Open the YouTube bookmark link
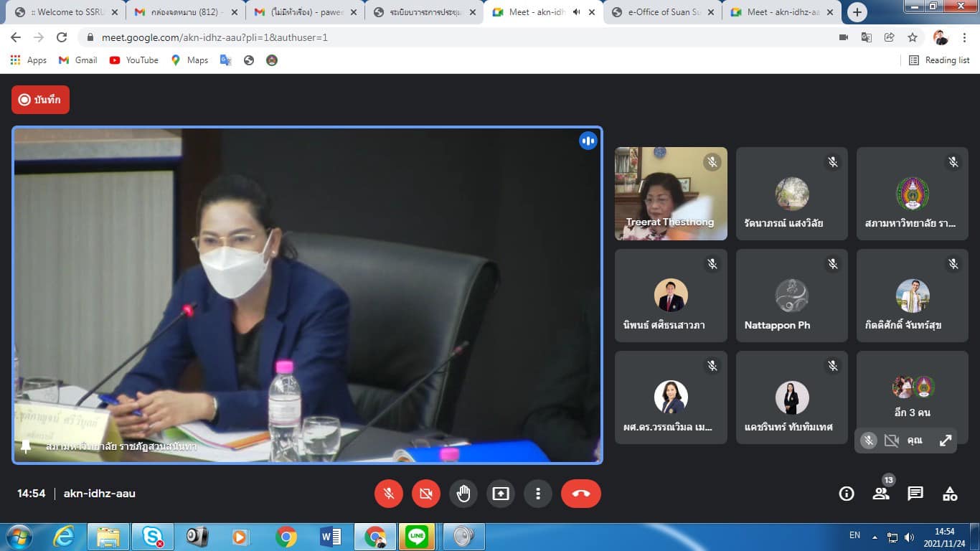The image size is (980, 551). 134,60
